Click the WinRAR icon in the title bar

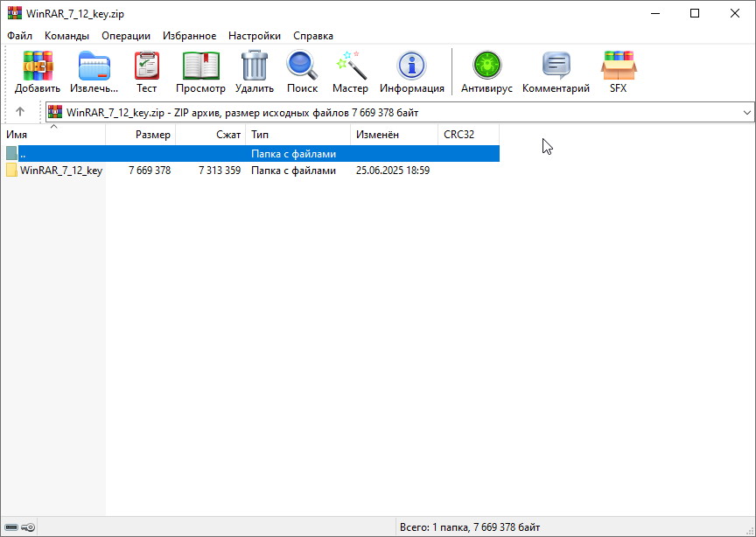(15, 13)
